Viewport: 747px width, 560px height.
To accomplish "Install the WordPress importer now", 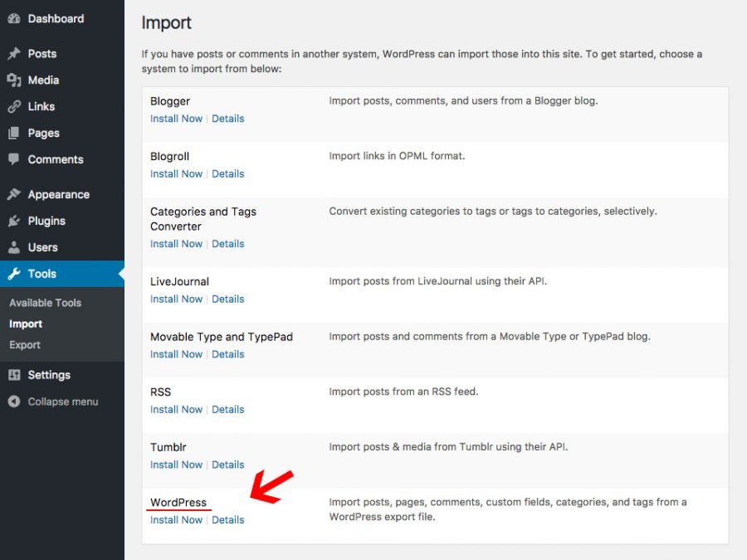I will click(176, 520).
